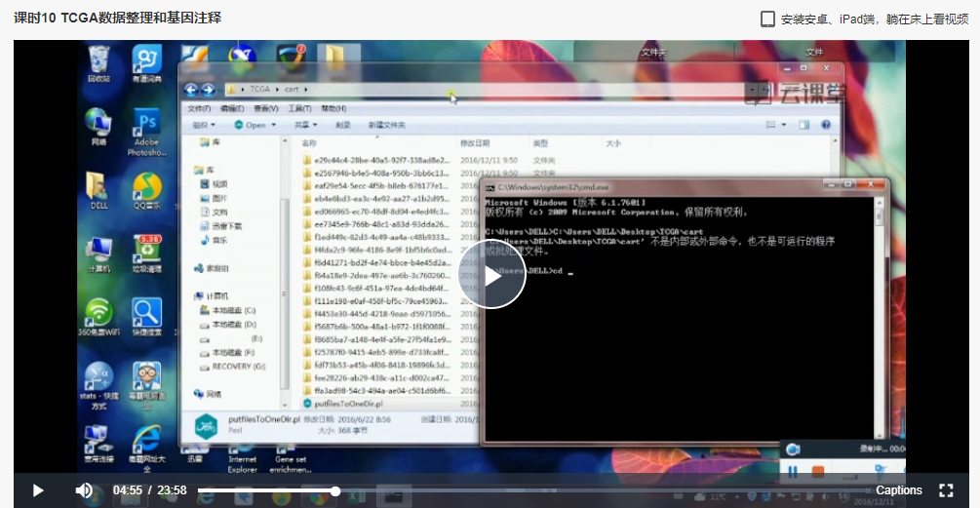The height and width of the screenshot is (508, 980).
Task: Click the tablet device icon beside install link
Action: point(767,19)
